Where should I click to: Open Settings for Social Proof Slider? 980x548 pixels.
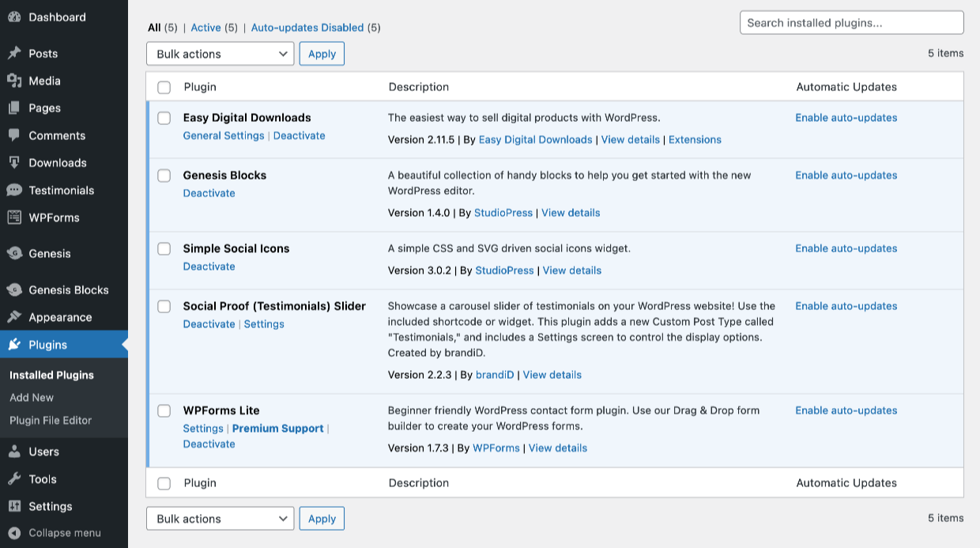click(x=264, y=324)
